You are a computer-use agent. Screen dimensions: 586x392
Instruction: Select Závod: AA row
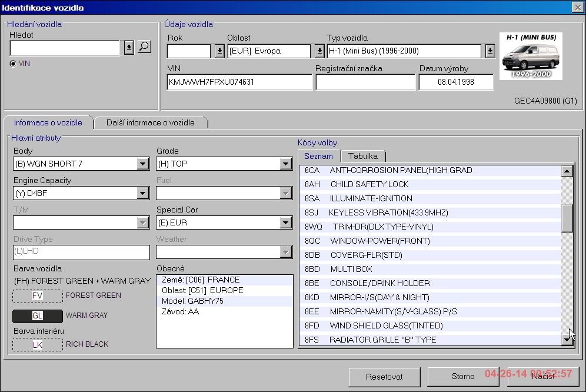(x=225, y=311)
